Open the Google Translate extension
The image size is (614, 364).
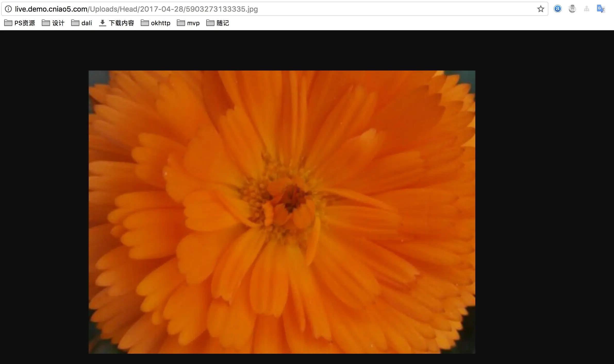coord(601,9)
